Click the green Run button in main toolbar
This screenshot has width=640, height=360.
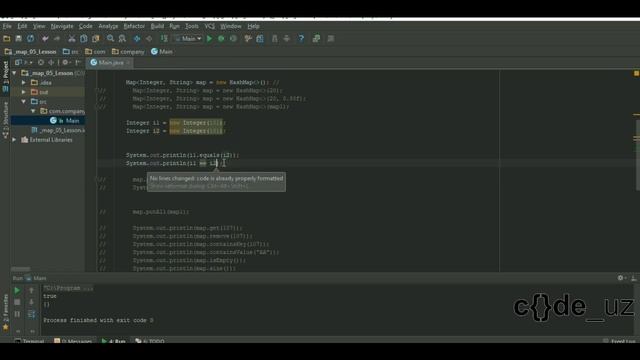pyautogui.click(x=209, y=39)
